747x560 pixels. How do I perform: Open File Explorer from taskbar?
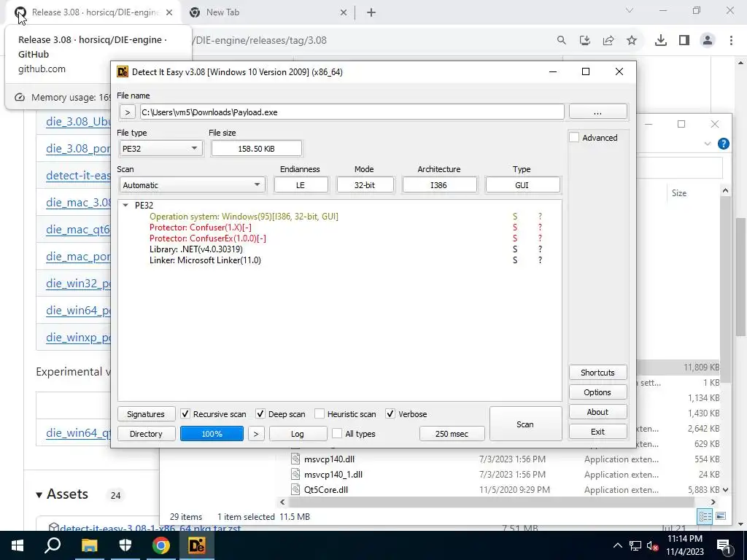click(x=88, y=545)
